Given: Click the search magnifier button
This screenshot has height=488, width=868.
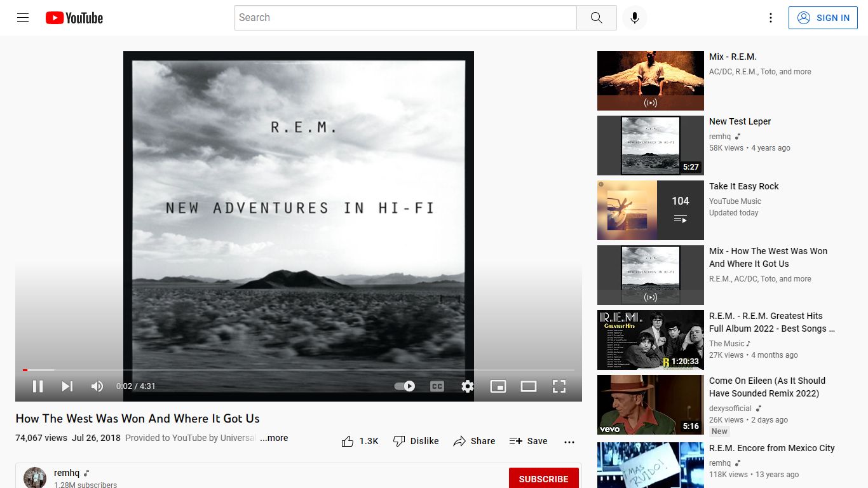Looking at the screenshot, I should [596, 18].
